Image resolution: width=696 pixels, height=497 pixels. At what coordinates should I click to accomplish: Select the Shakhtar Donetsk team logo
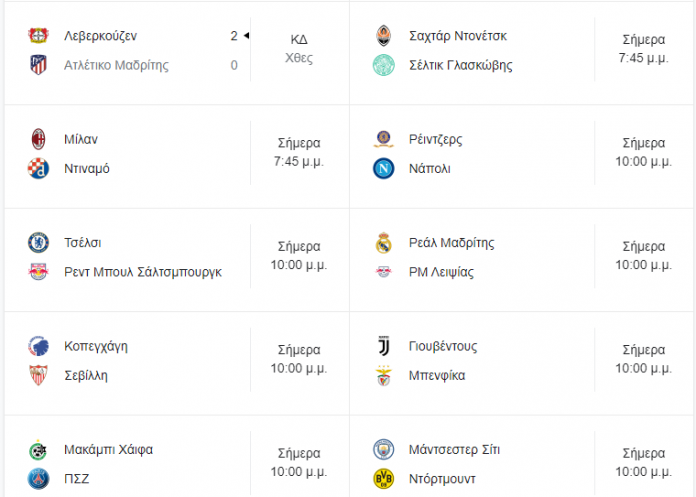pyautogui.click(x=384, y=36)
